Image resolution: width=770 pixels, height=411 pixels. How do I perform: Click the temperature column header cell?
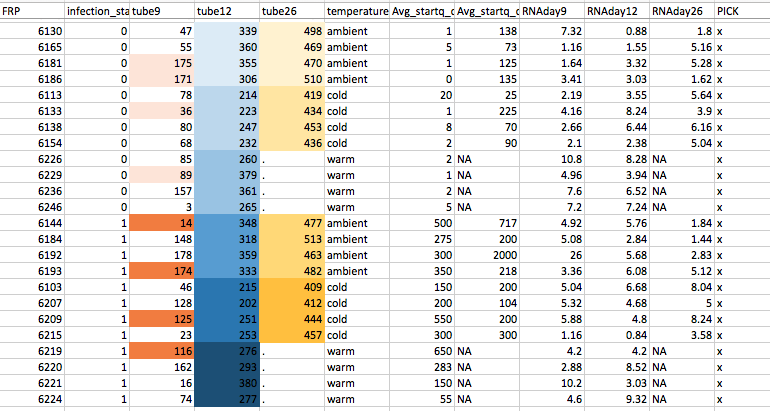pyautogui.click(x=356, y=10)
